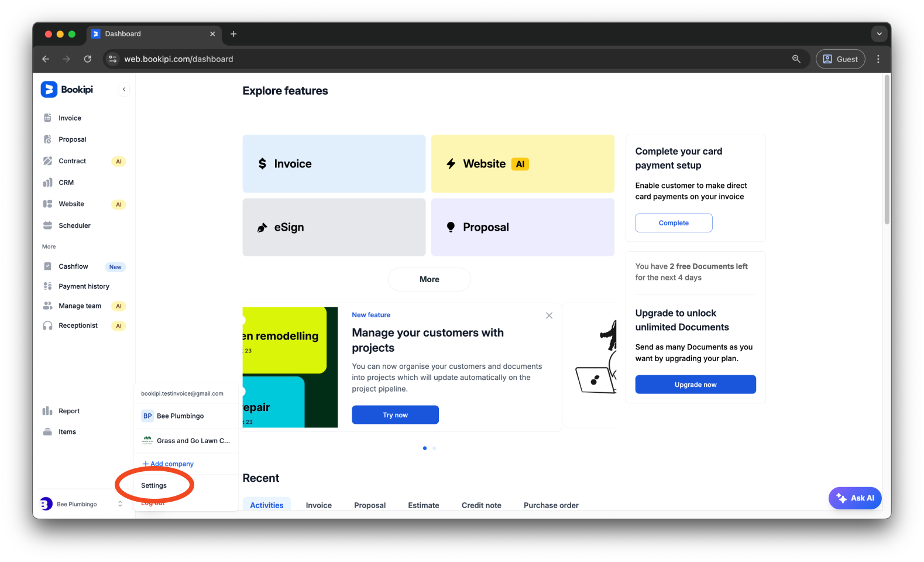The width and height of the screenshot is (924, 562).
Task: Click the Bookipi logo icon
Action: (x=49, y=90)
